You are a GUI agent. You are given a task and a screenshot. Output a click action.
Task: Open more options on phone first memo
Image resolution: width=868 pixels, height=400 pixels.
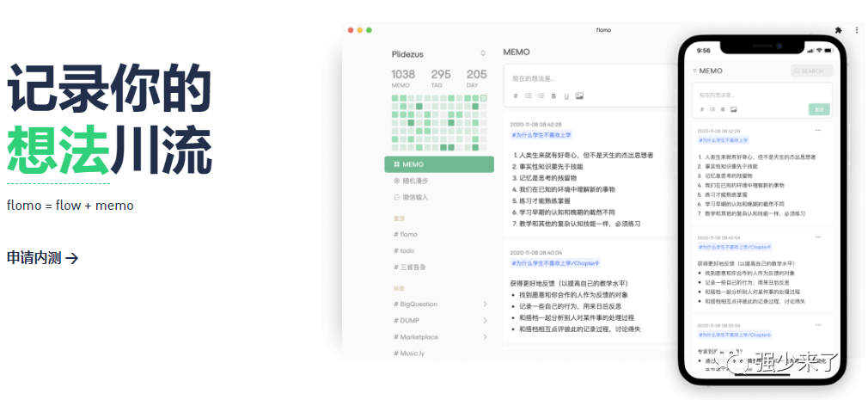point(818,130)
